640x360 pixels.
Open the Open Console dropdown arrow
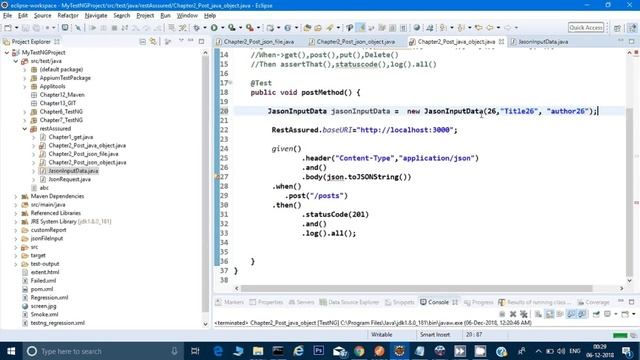coord(634,314)
